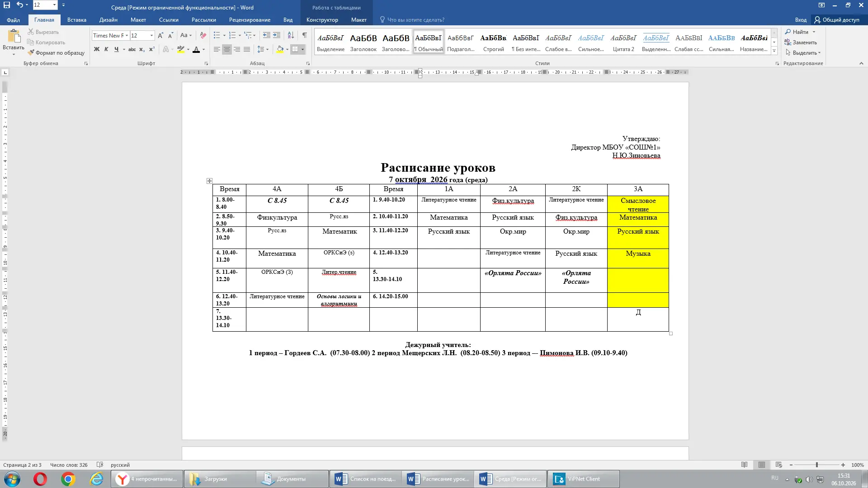Viewport: 868px width, 488px height.
Task: Click the tell me search field
Action: click(415, 20)
